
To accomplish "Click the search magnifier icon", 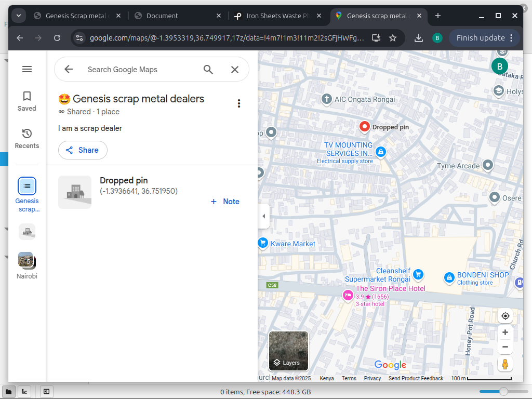I will [x=208, y=70].
